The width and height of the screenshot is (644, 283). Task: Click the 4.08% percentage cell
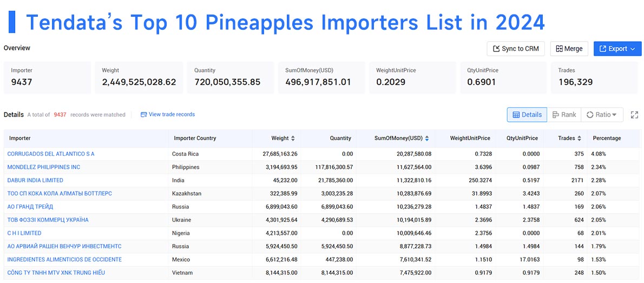(599, 154)
